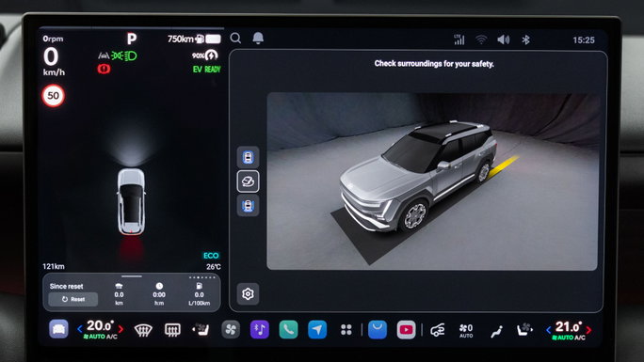
Task: Raise left temperature with red arrow
Action: click(121, 329)
